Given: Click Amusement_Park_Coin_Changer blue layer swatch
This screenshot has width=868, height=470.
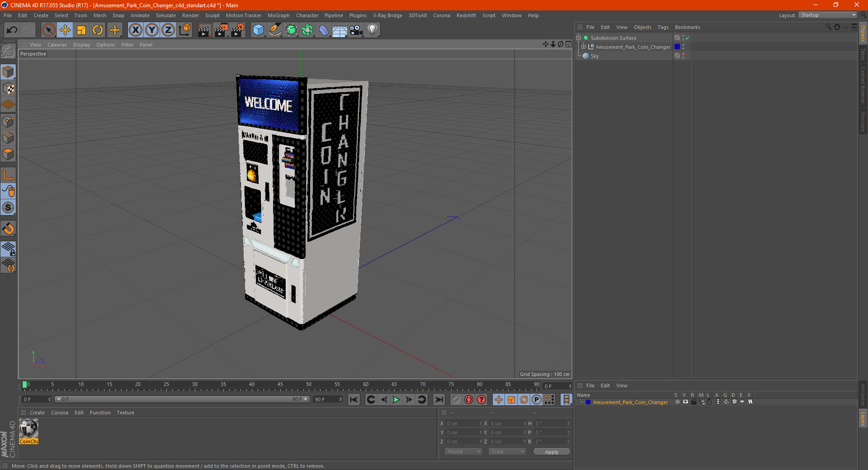Looking at the screenshot, I should tap(677, 47).
